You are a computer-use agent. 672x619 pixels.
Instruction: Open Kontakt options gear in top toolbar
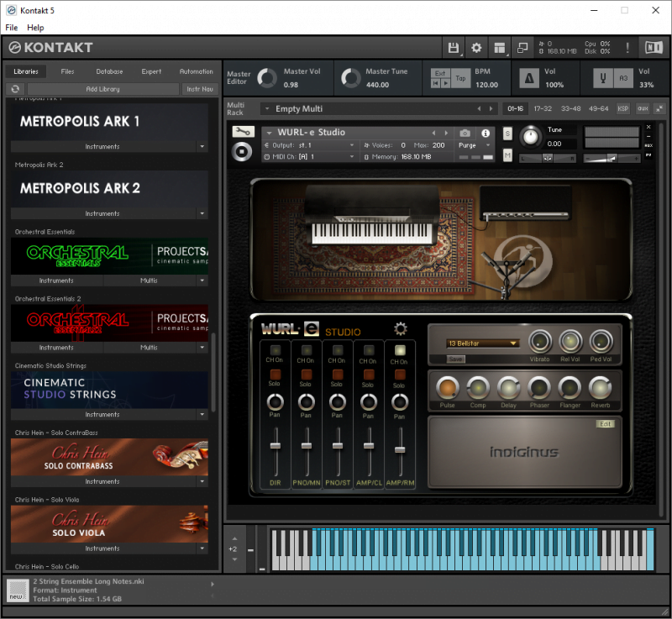tap(476, 48)
